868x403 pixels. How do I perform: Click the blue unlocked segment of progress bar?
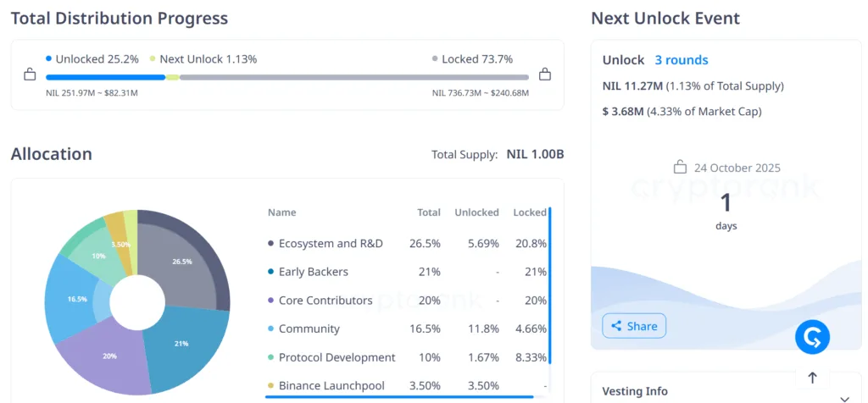(x=105, y=77)
